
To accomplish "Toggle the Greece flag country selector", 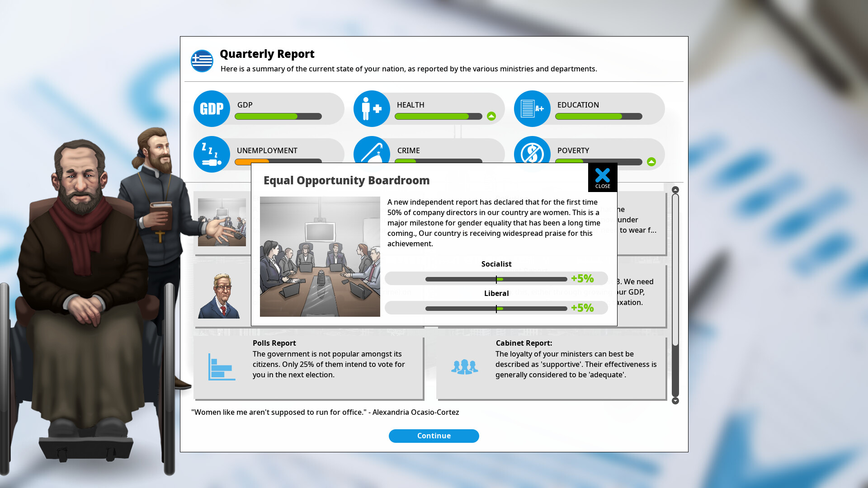I will [x=202, y=60].
